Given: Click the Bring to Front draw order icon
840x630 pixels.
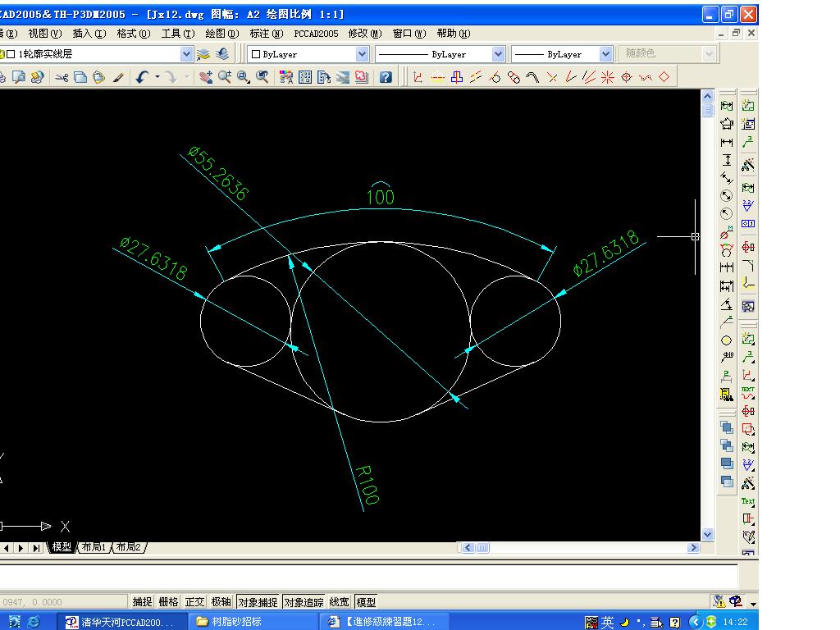Looking at the screenshot, I should tap(727, 427).
